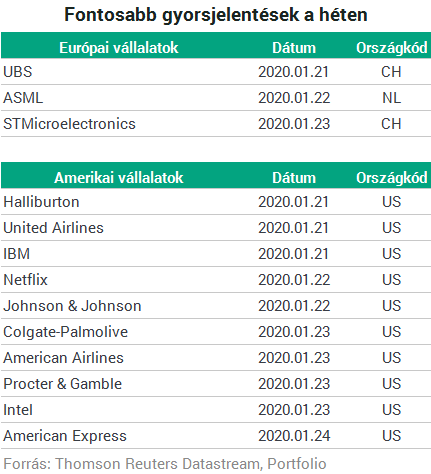Select the Intel company cell
The height and width of the screenshot is (474, 431).
click(18, 410)
